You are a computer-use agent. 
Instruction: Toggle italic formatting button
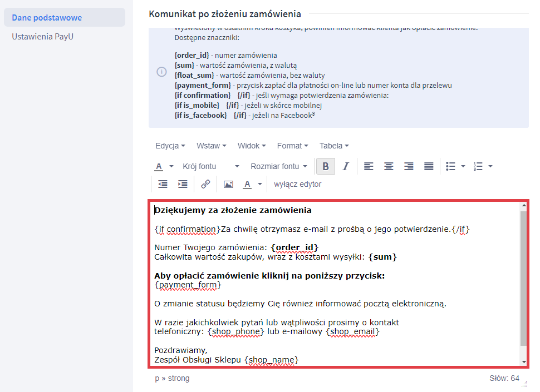point(345,166)
